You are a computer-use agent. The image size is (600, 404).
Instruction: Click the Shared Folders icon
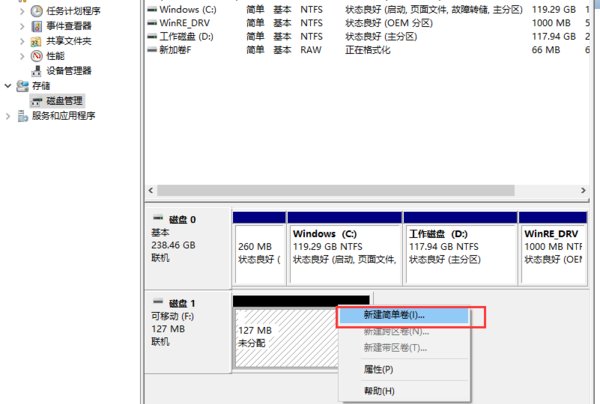(36, 41)
